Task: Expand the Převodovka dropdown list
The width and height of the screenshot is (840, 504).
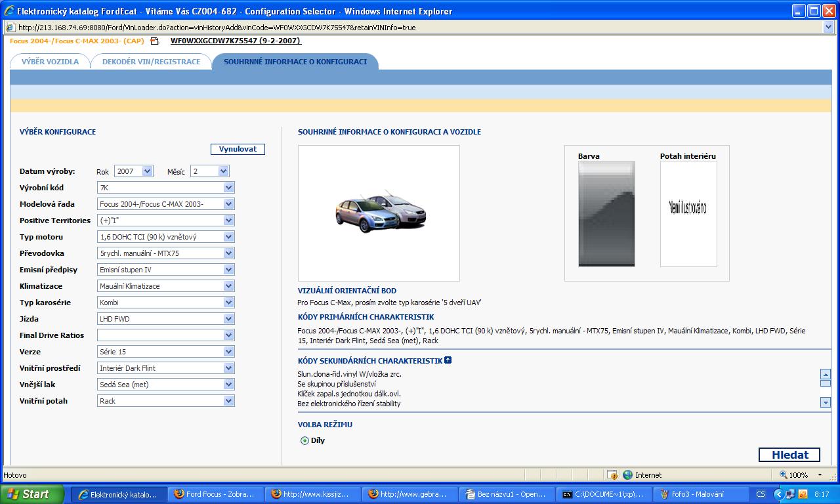Action: pyautogui.click(x=228, y=253)
